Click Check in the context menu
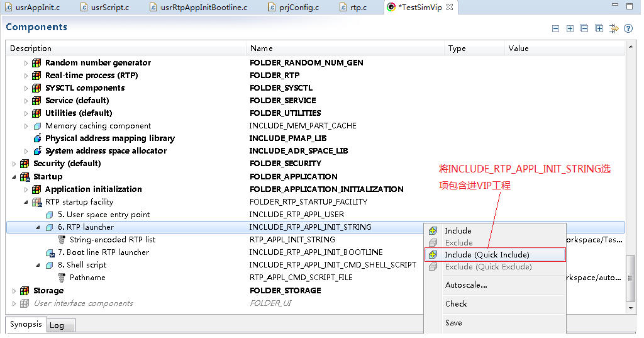The image size is (644, 338). click(x=456, y=304)
